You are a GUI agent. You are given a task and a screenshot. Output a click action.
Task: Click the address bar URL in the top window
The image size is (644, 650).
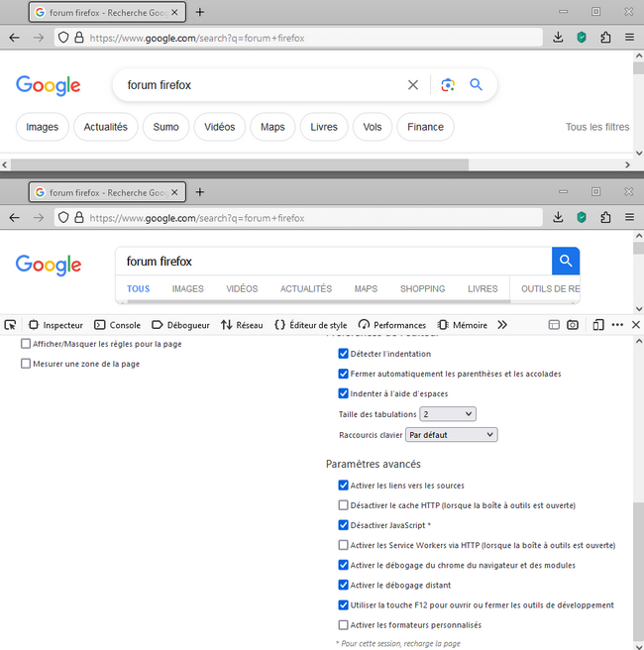click(x=197, y=38)
